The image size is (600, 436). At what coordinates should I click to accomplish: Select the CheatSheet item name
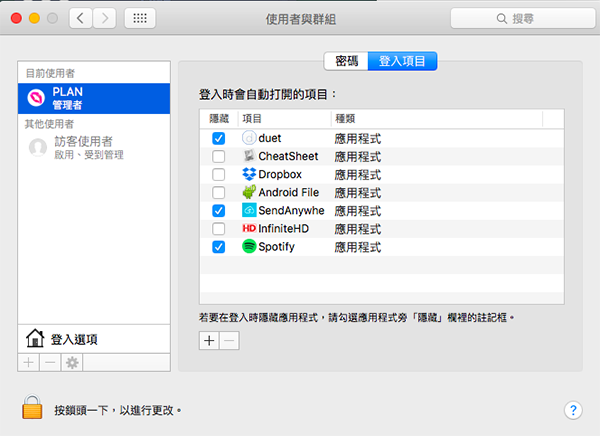click(x=288, y=156)
